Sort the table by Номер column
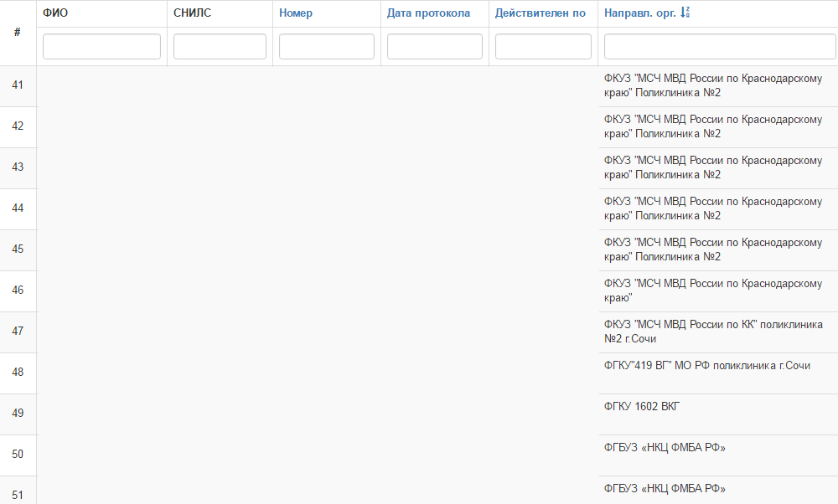 point(296,13)
